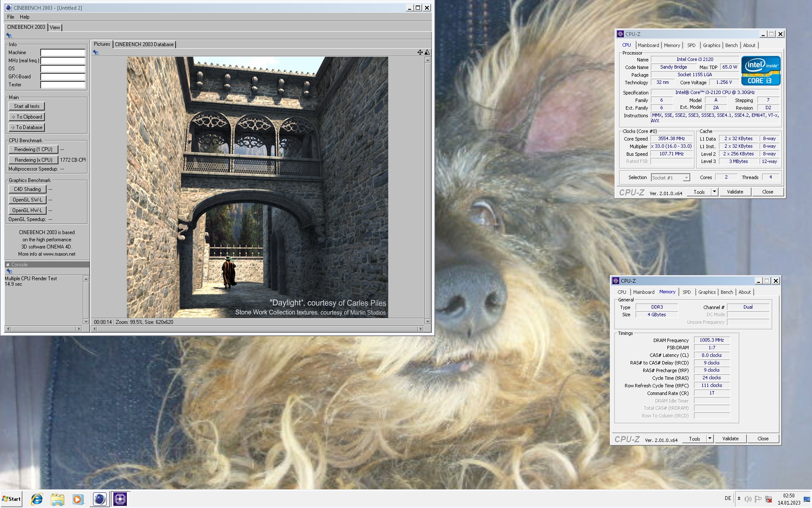This screenshot has height=508, width=812.
Task: Run the OpenGL HW-L test
Action: point(27,210)
